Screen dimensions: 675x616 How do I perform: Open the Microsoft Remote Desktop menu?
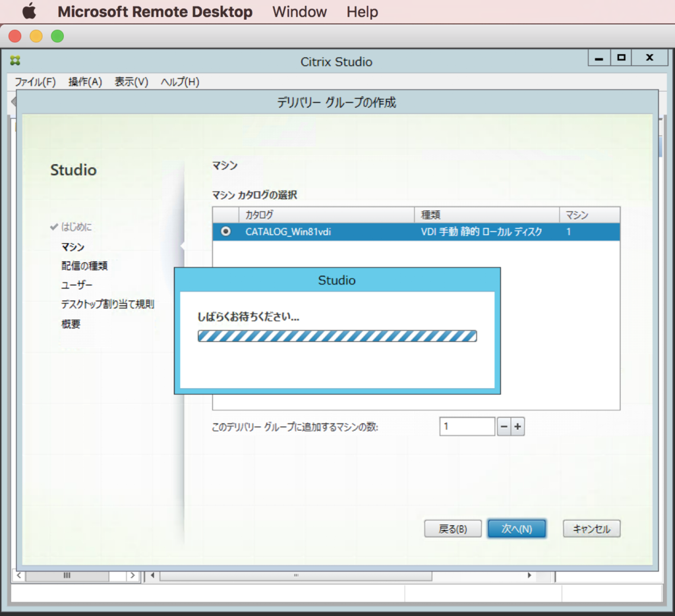155,12
